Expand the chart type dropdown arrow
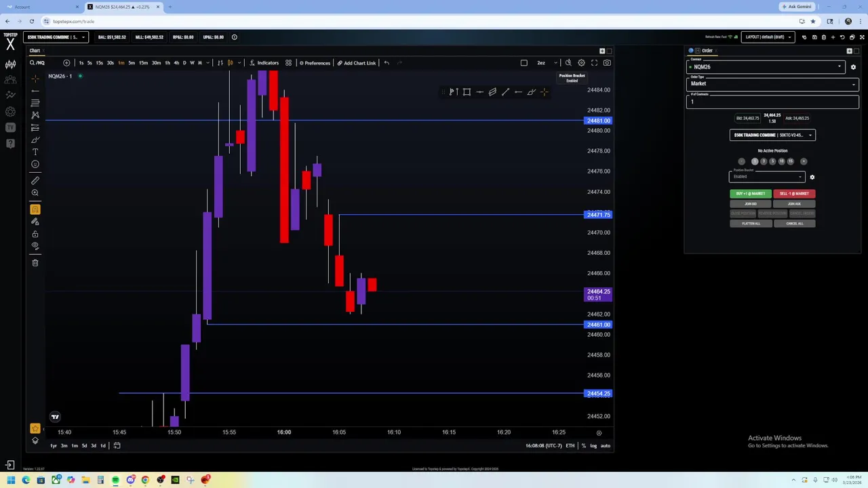 [239, 63]
